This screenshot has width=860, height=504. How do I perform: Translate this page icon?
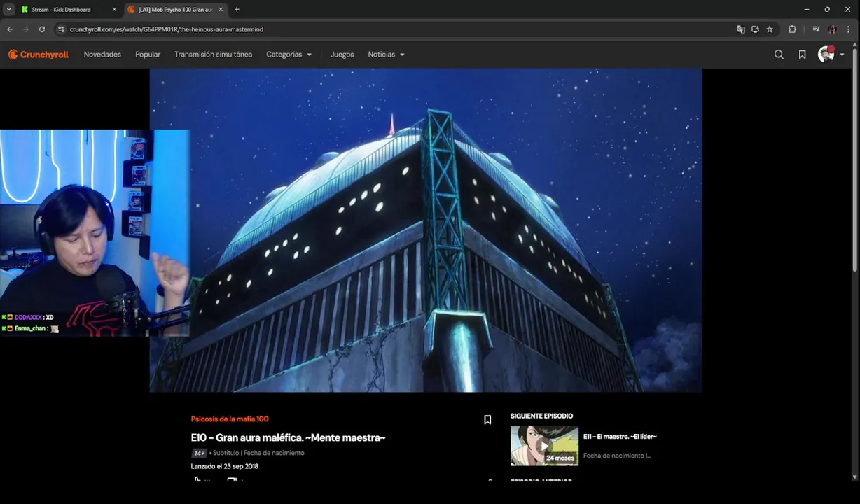click(x=741, y=29)
